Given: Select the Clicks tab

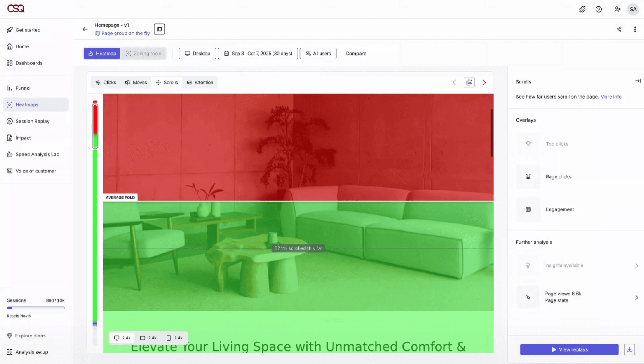Looking at the screenshot, I should (106, 83).
